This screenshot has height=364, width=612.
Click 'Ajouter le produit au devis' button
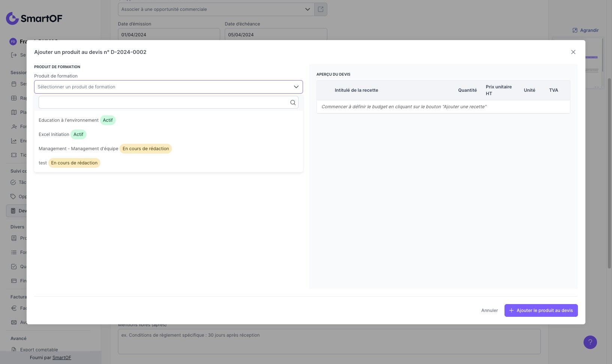pyautogui.click(x=541, y=310)
